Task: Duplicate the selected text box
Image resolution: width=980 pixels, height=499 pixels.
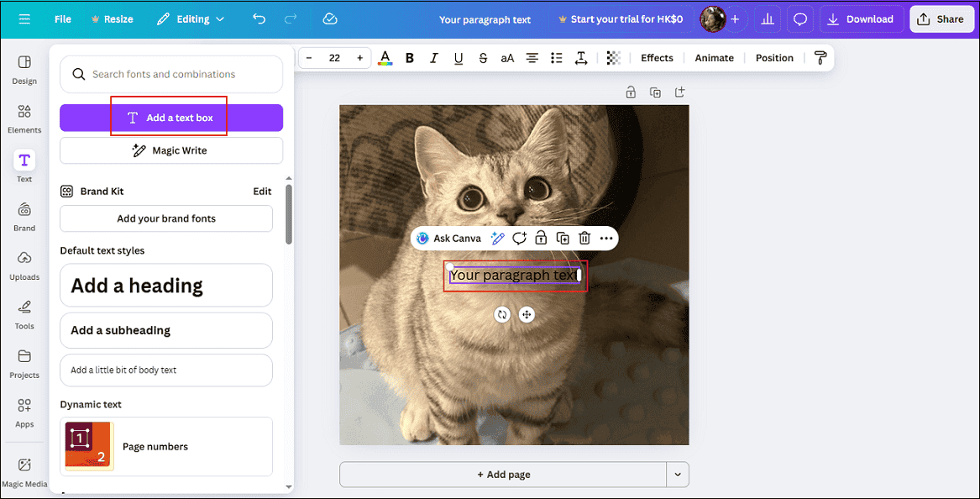Action: tap(563, 238)
